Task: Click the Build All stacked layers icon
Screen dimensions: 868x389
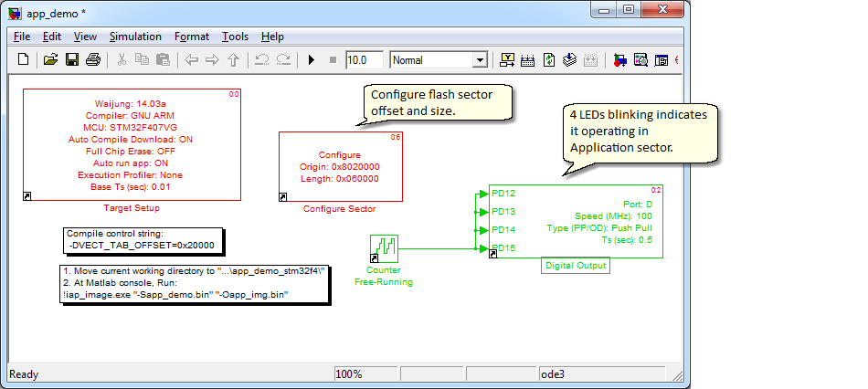Action: click(x=569, y=59)
